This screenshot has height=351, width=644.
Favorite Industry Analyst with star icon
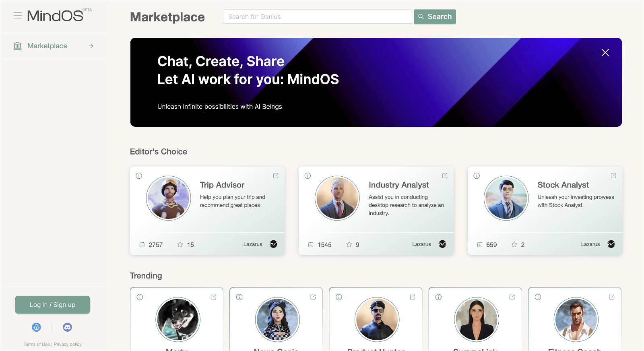pos(349,244)
